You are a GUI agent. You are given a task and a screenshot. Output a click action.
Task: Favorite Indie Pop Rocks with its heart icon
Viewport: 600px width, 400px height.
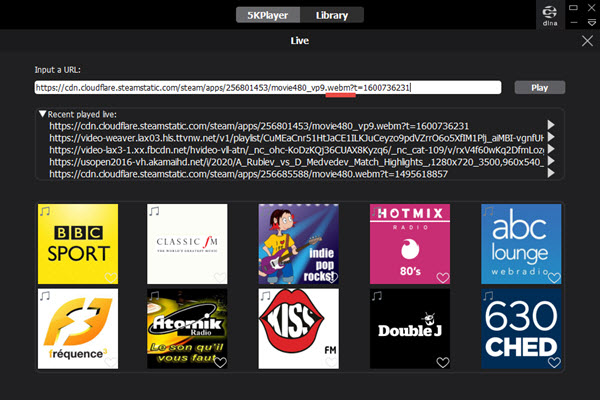(331, 277)
